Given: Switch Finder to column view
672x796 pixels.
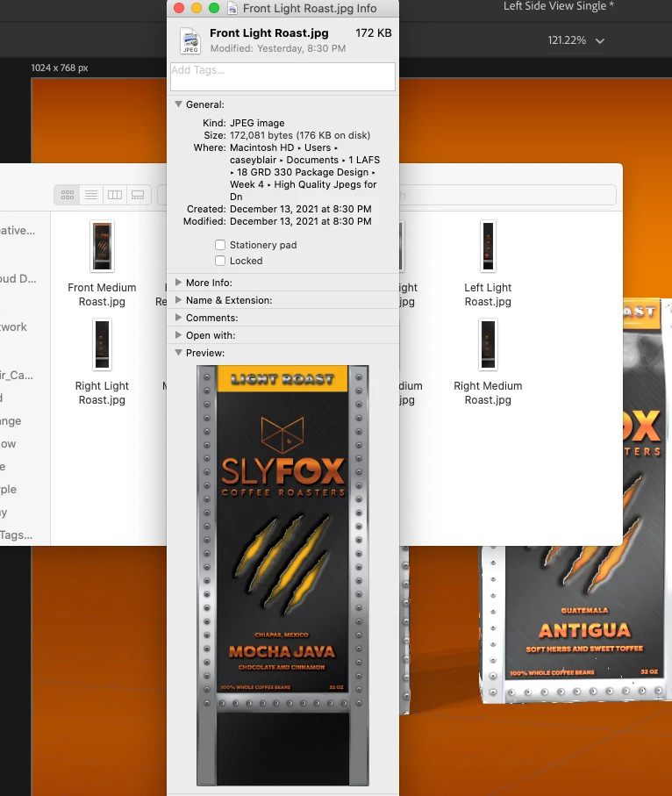Looking at the screenshot, I should tap(115, 195).
